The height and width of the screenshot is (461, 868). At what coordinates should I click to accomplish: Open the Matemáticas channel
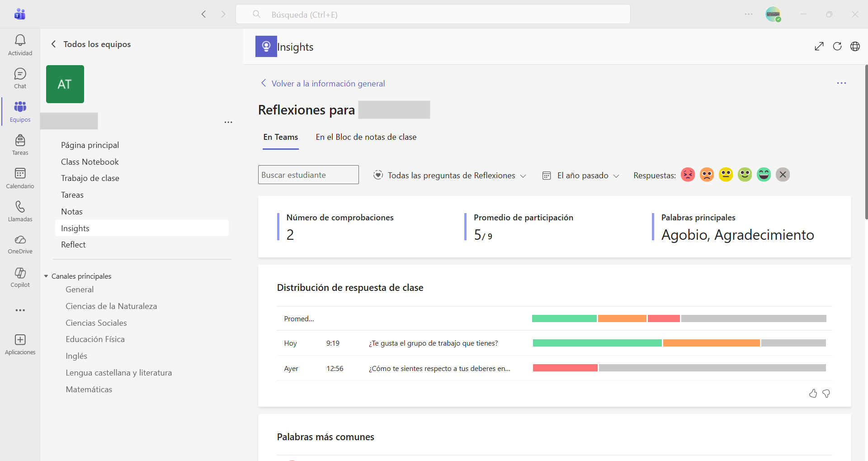coord(89,390)
